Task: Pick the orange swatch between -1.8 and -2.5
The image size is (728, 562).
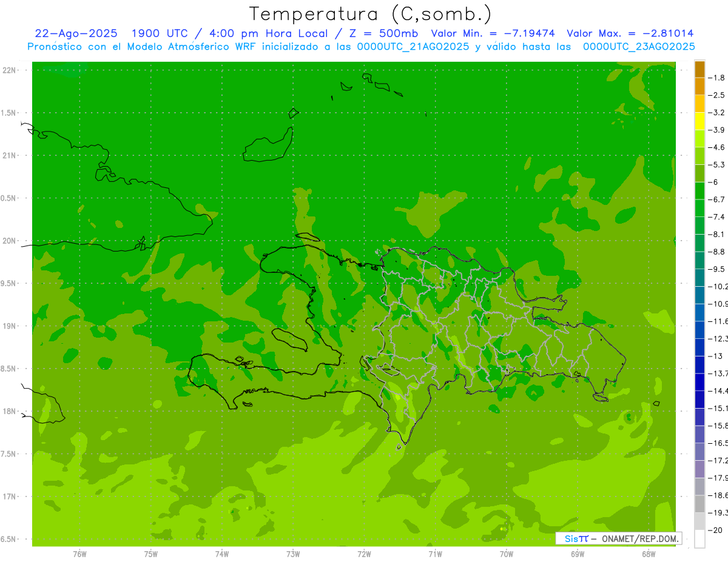Action: [699, 87]
